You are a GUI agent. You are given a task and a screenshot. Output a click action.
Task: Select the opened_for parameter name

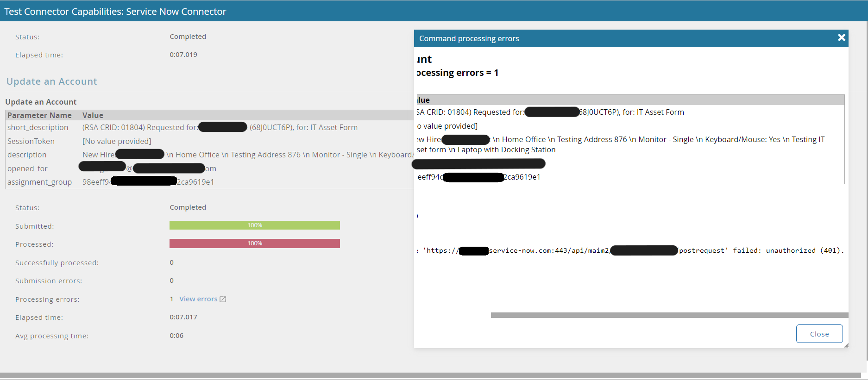point(27,168)
